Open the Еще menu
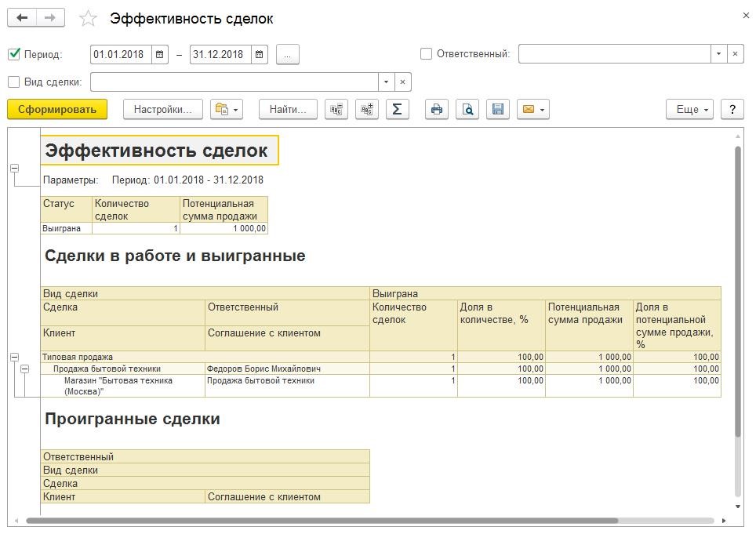 click(x=689, y=110)
